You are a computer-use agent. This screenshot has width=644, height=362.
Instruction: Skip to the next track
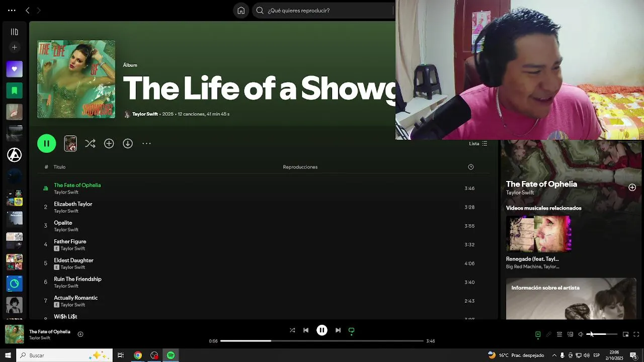coord(338,330)
